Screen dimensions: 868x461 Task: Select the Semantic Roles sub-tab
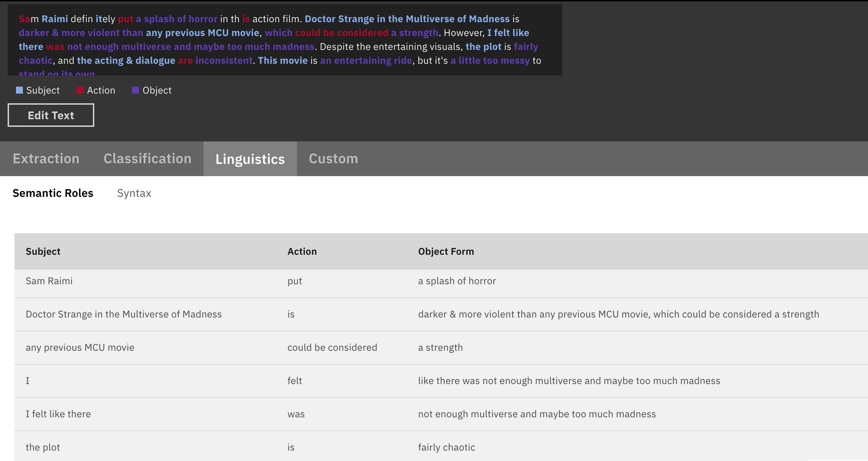(53, 193)
